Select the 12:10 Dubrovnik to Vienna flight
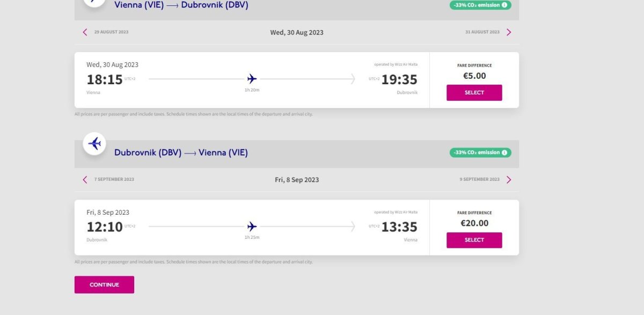This screenshot has width=644, height=315. [474, 240]
